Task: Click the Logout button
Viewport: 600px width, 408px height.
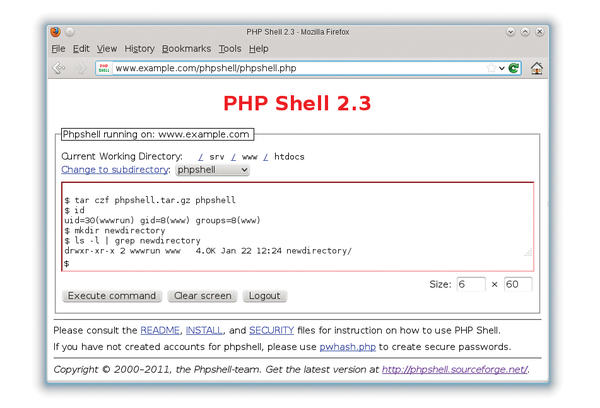Action: (264, 296)
